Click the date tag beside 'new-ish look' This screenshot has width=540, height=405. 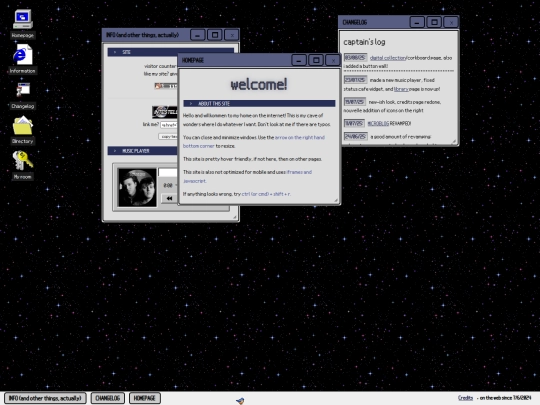(354, 102)
